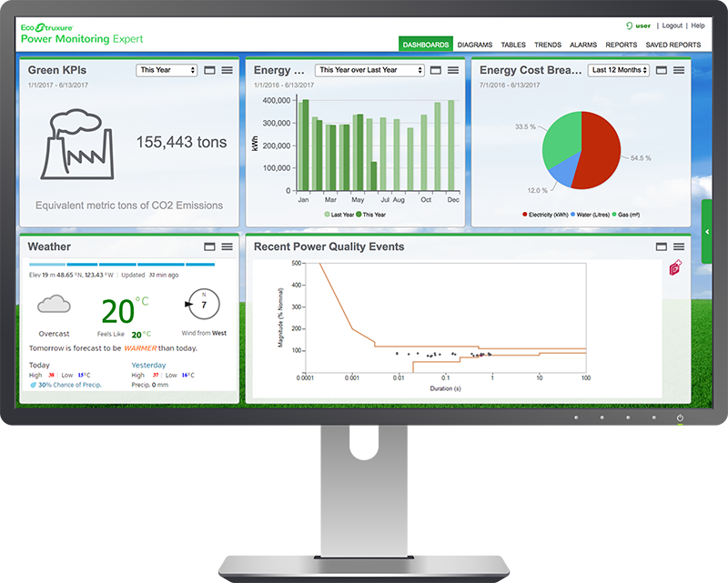728x583 pixels.
Task: Expand the green side panel handle
Action: (707, 232)
